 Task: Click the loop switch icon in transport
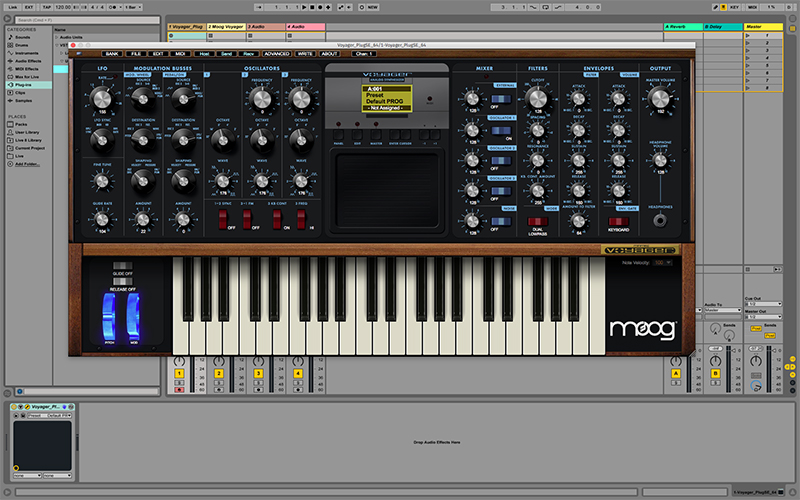(x=545, y=7)
